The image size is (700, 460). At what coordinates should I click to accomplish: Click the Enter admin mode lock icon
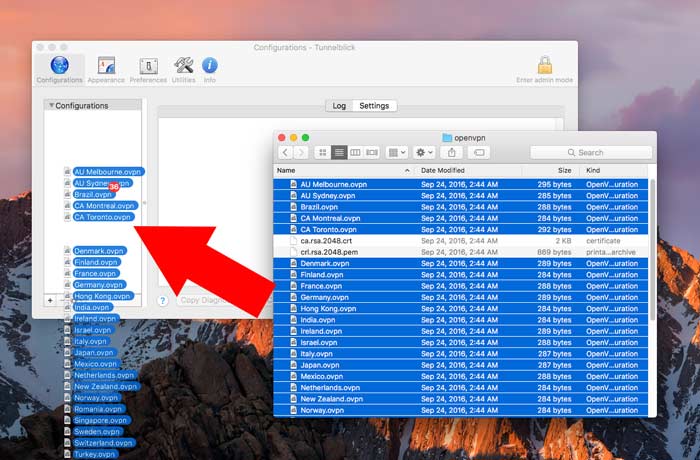(x=544, y=66)
